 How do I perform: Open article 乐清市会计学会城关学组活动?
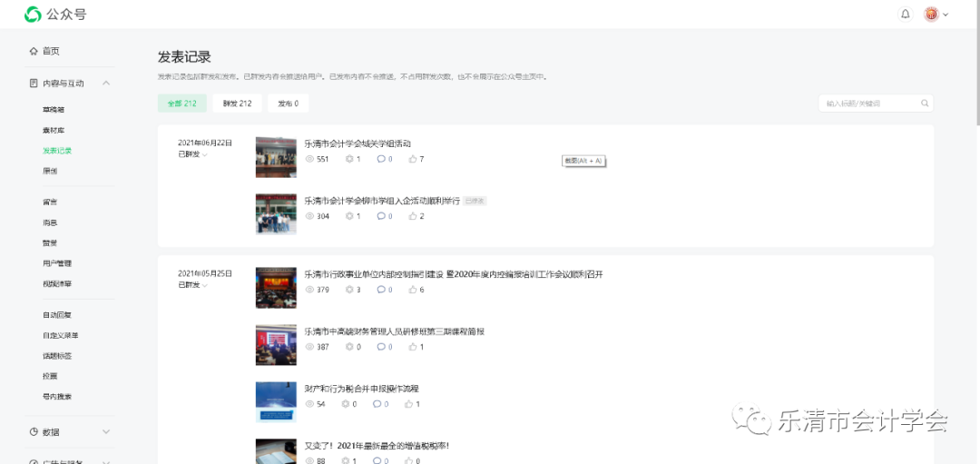(358, 143)
